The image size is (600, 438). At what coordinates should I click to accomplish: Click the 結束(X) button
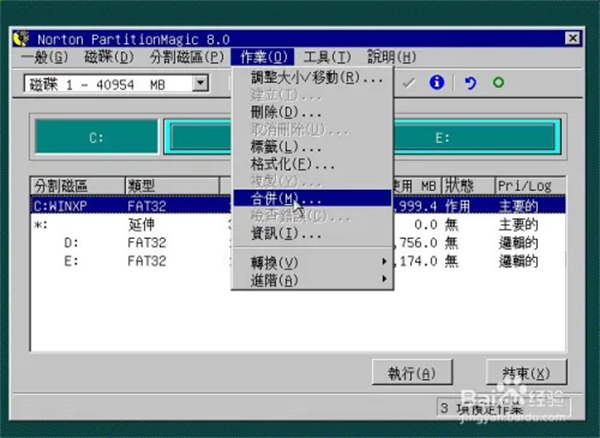tap(526, 373)
